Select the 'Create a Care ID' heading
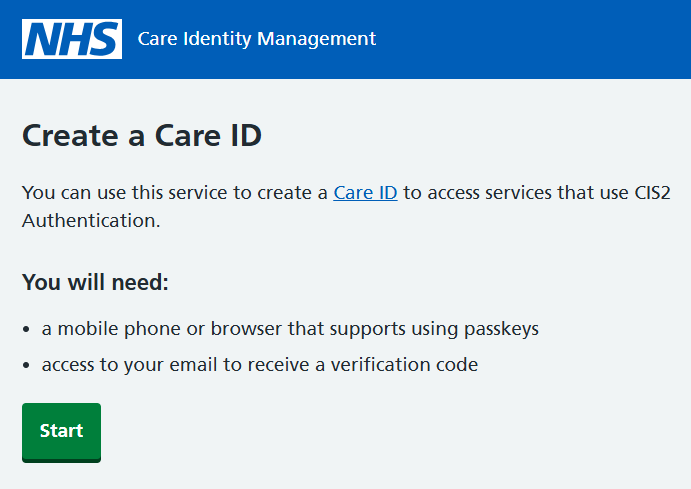691x489 pixels. pos(142,135)
